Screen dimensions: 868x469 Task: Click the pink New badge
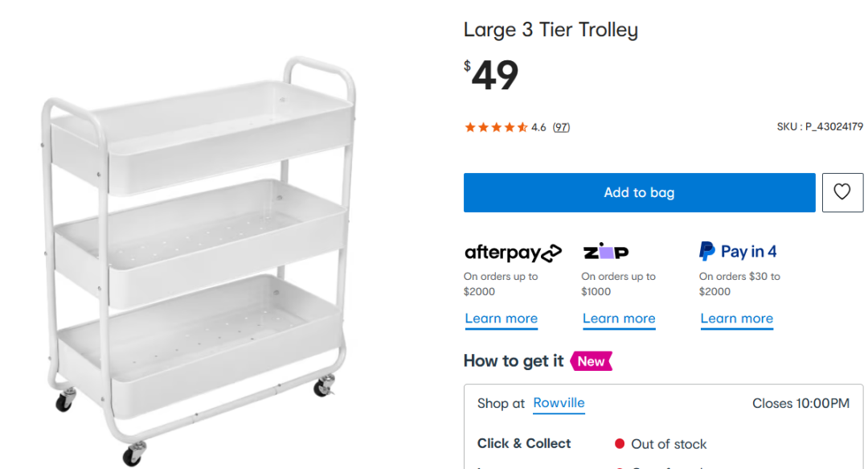(591, 361)
